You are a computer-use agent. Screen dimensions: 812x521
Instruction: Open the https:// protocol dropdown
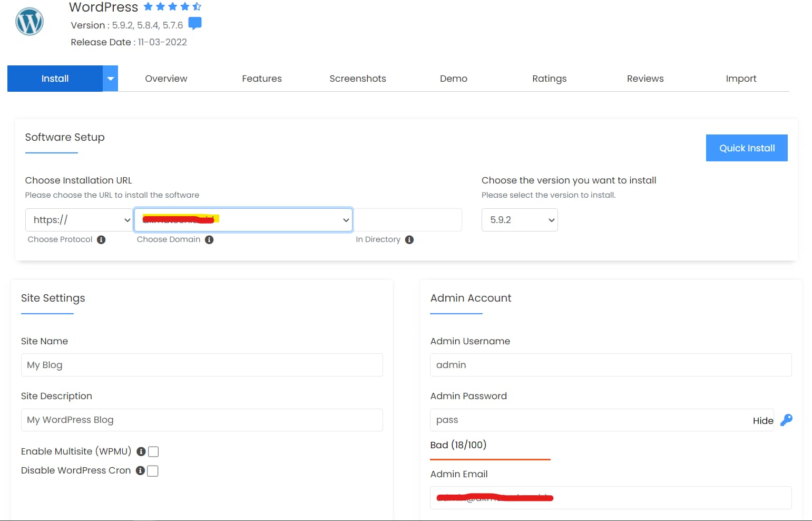coord(79,220)
